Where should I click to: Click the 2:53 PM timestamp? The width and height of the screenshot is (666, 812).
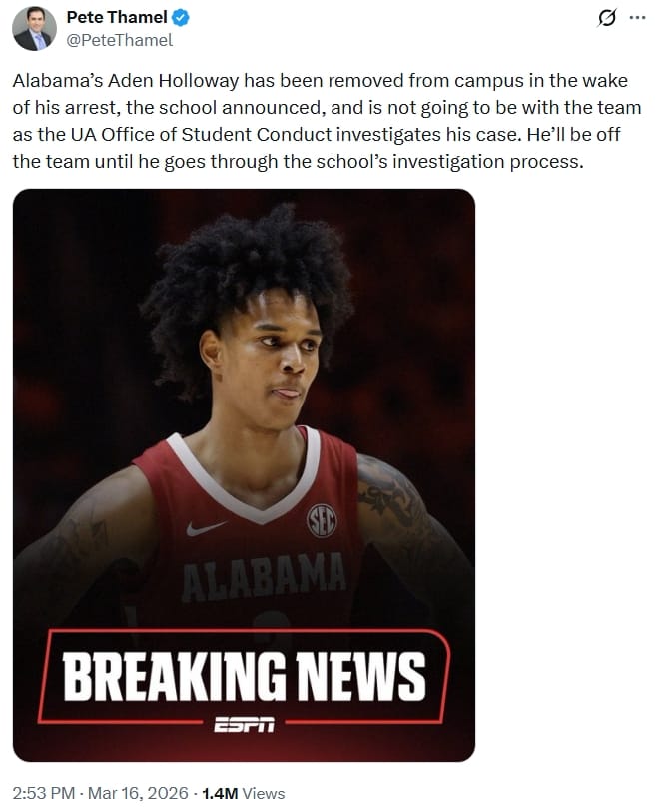(44, 793)
